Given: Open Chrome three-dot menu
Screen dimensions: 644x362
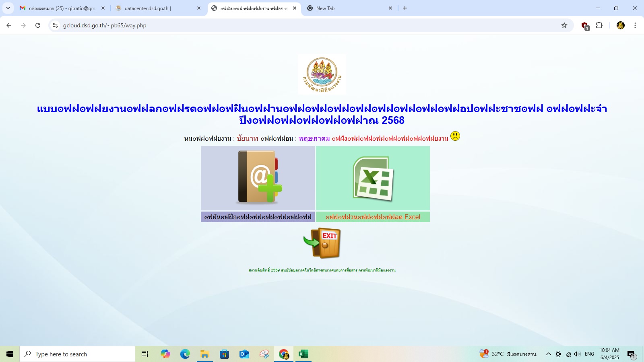Looking at the screenshot, I should (x=635, y=25).
